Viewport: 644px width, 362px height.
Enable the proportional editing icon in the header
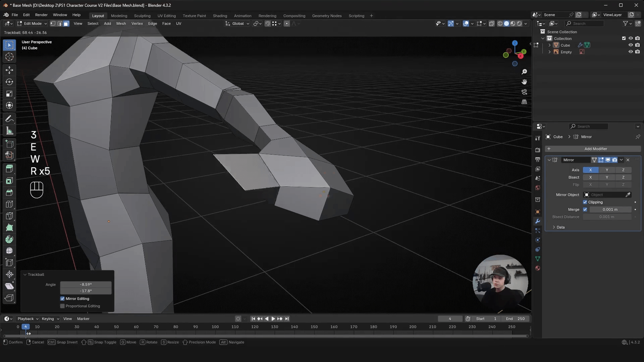click(x=286, y=24)
